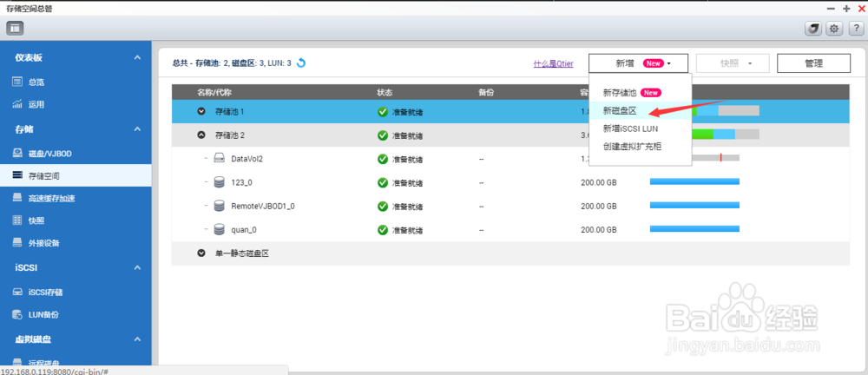This screenshot has width=868, height=375.
Task: Click 200.00 GB capacity of quan_0
Action: click(598, 229)
